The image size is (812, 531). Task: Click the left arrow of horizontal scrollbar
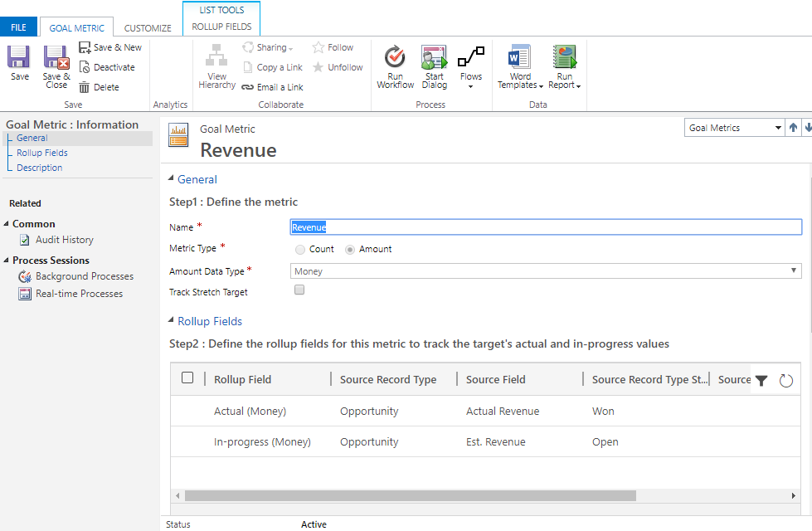177,496
